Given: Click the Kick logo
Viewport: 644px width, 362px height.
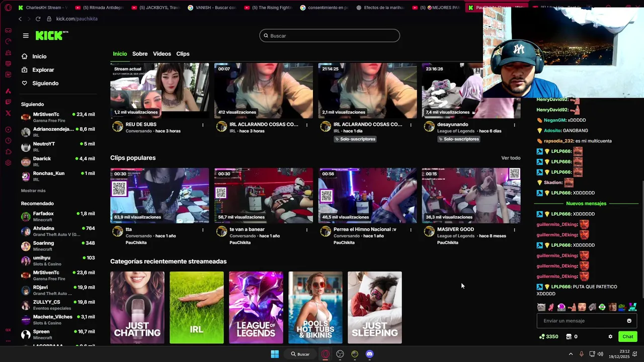Looking at the screenshot, I should click(51, 35).
